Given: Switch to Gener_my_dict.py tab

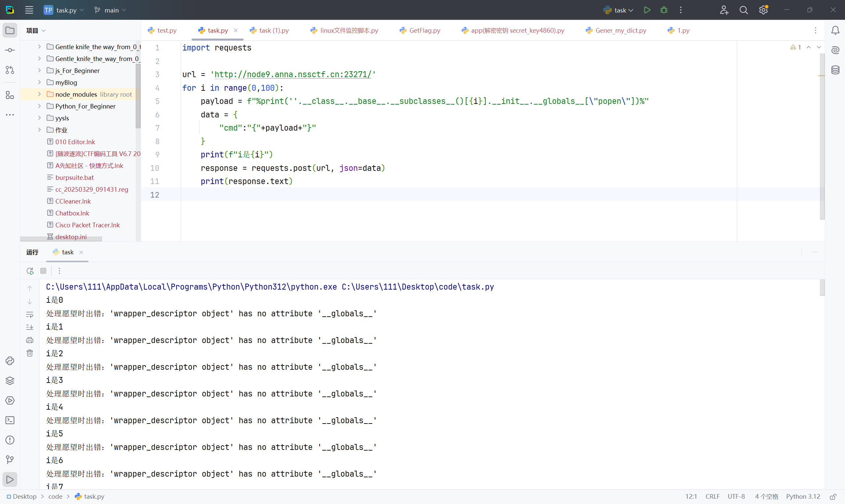Looking at the screenshot, I should coord(616,30).
